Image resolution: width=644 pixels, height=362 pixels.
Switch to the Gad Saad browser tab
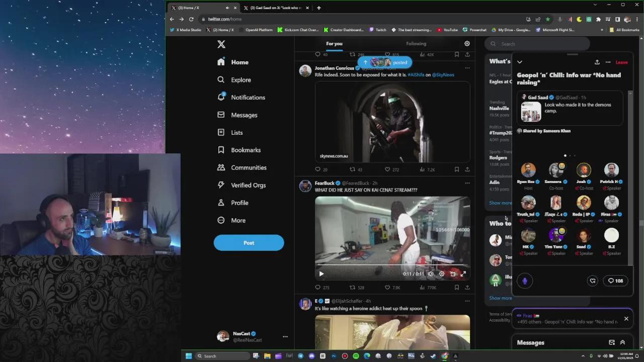coord(275,8)
